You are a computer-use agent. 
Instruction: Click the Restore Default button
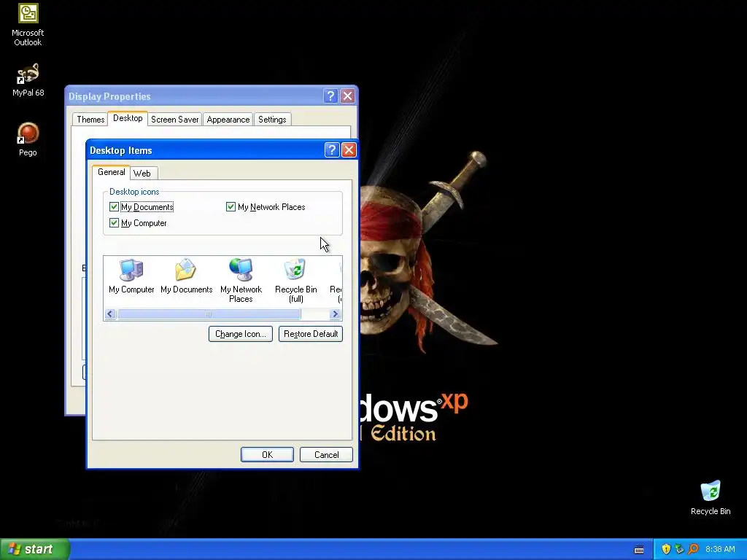[x=311, y=334]
